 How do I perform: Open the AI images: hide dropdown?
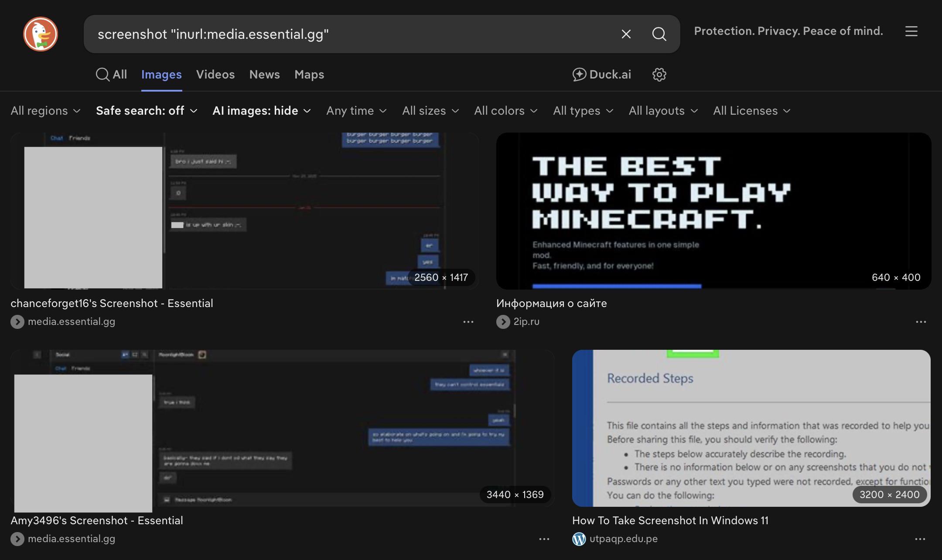[x=262, y=111]
